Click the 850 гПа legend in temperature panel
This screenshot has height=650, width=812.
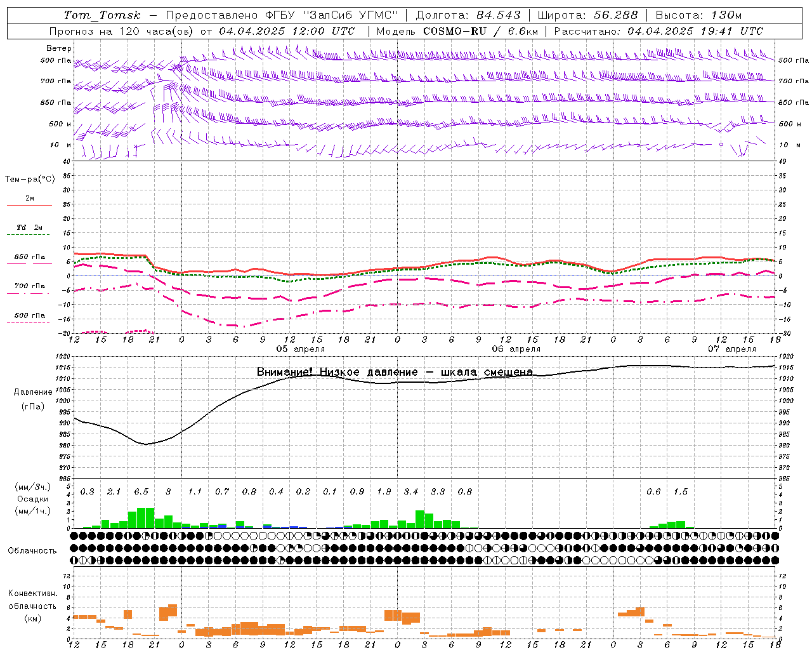tap(30, 257)
